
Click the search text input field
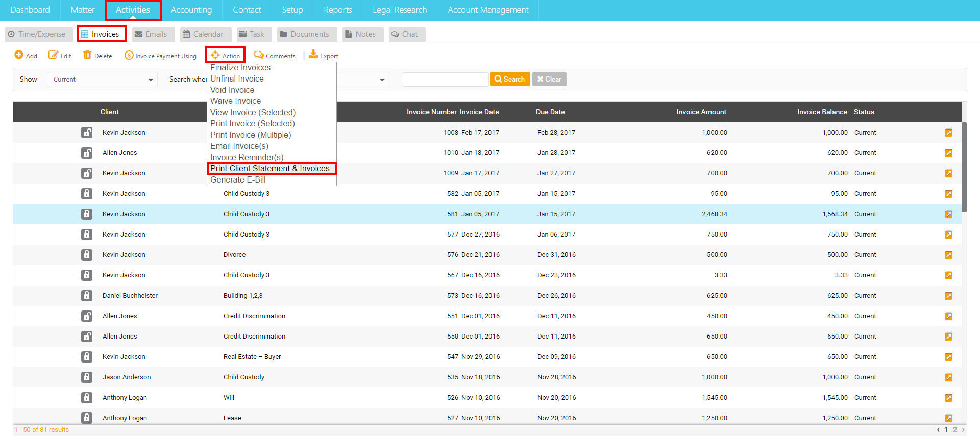click(x=445, y=80)
